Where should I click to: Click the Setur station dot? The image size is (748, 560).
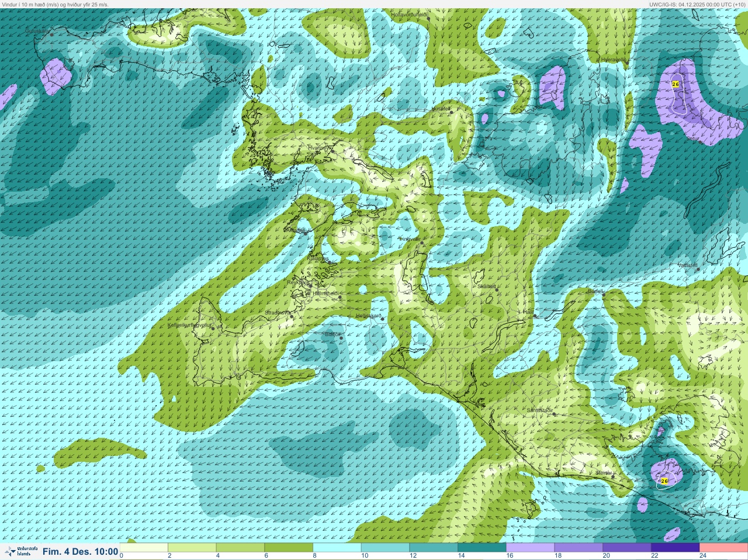click(x=701, y=142)
